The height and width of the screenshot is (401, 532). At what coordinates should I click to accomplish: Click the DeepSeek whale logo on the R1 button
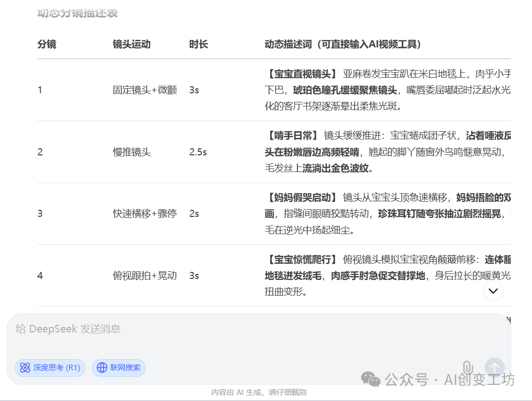[x=24, y=368]
